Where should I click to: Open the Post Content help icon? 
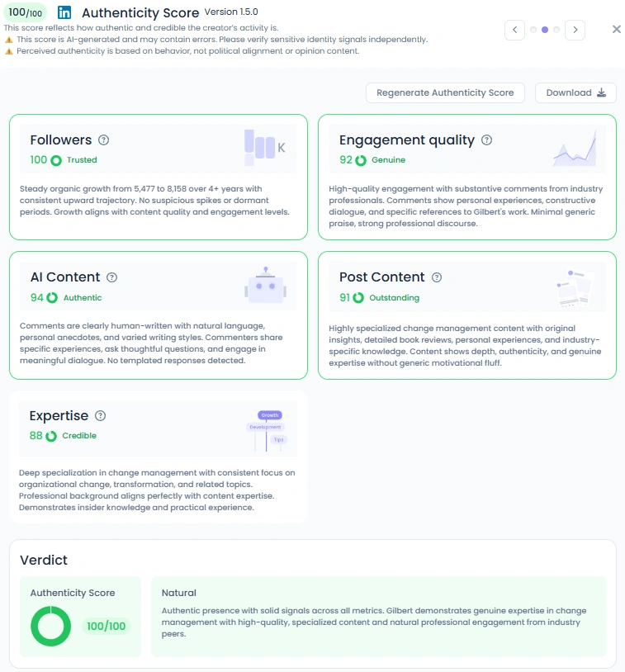pos(437,277)
